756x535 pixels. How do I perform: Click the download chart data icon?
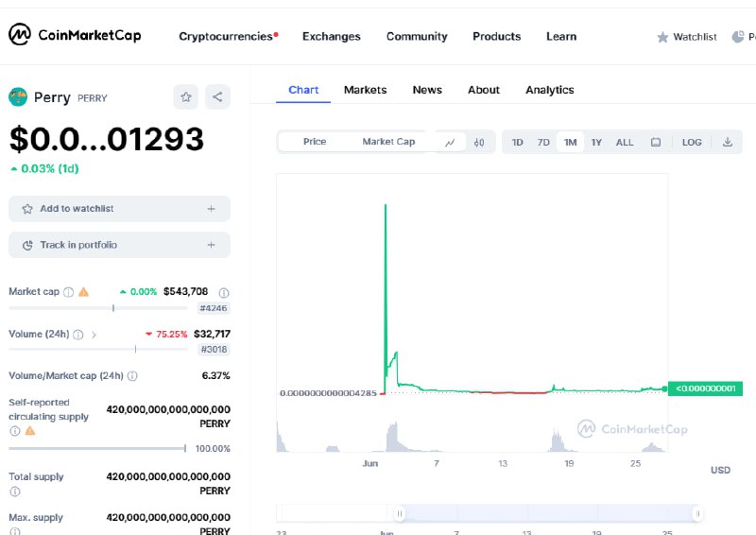(727, 143)
